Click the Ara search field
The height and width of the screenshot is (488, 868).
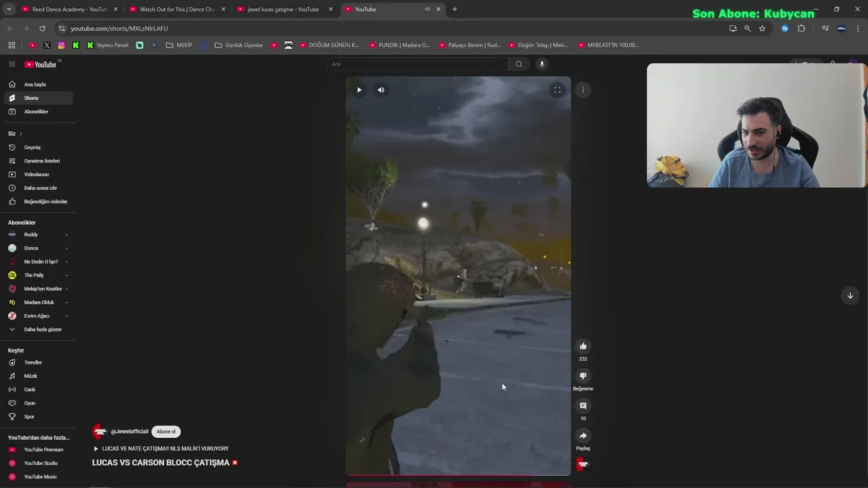point(417,64)
